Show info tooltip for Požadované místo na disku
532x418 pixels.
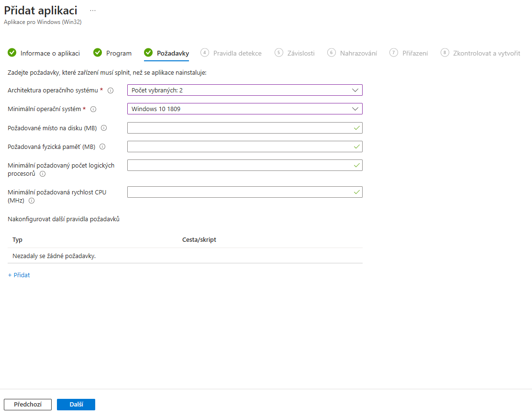pos(104,128)
